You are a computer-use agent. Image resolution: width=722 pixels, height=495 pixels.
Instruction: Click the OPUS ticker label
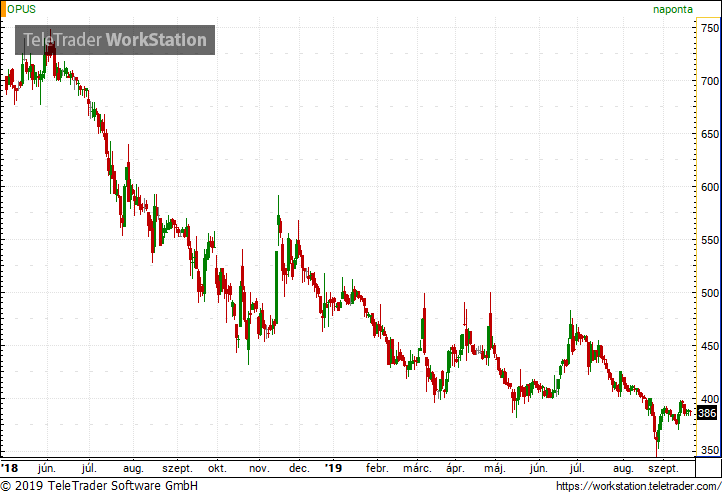coord(21,9)
